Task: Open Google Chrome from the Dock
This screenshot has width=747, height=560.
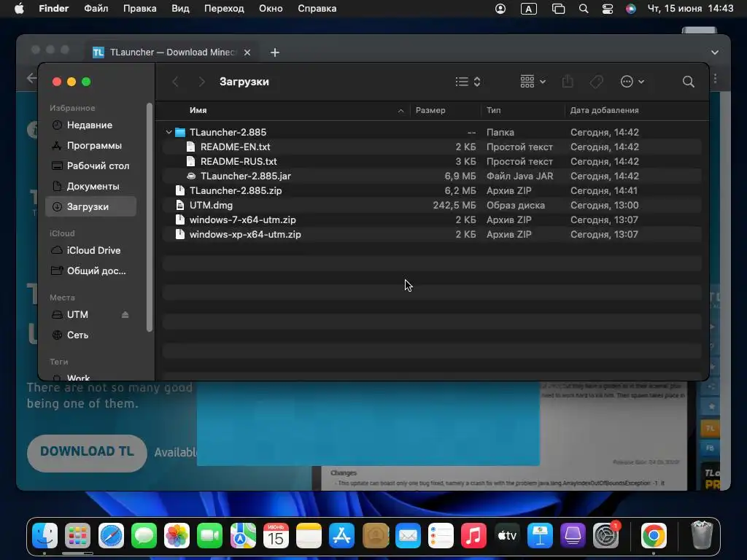Action: pos(654,535)
